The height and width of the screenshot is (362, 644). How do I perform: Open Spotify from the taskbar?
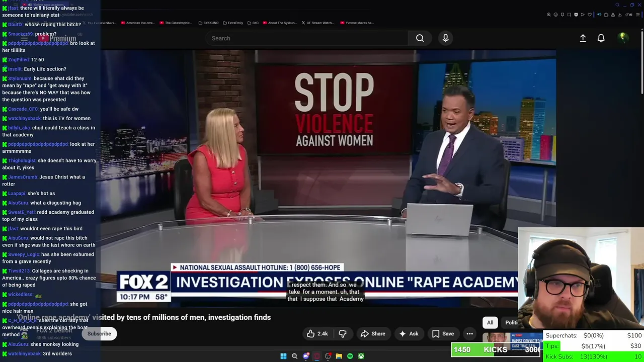[350, 356]
